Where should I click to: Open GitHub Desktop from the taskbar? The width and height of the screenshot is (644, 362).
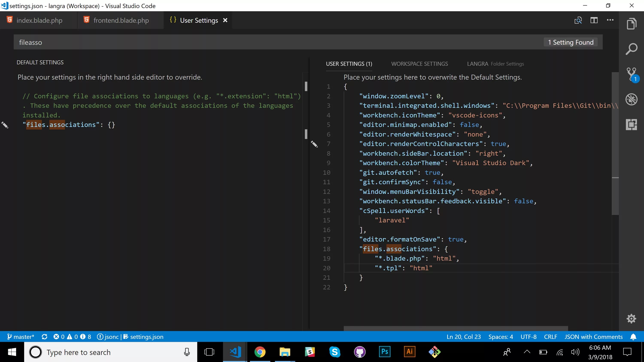pyautogui.click(x=360, y=352)
